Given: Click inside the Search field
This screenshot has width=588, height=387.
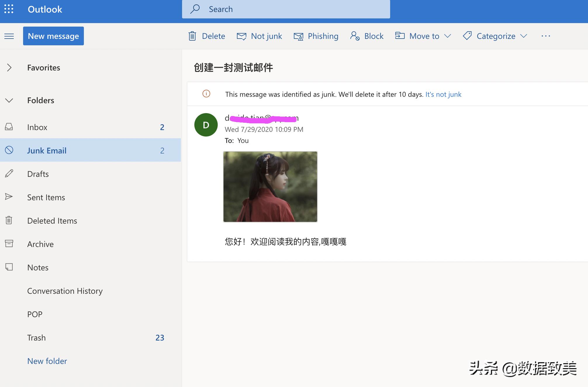Looking at the screenshot, I should tap(286, 9).
